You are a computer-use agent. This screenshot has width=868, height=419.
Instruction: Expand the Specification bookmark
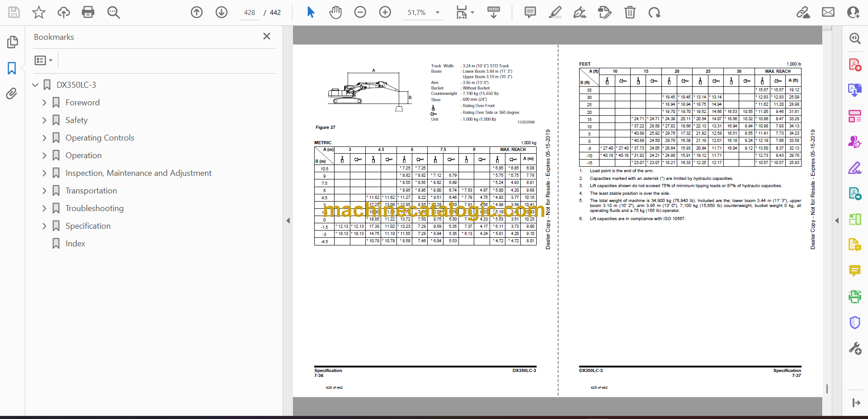click(x=44, y=226)
